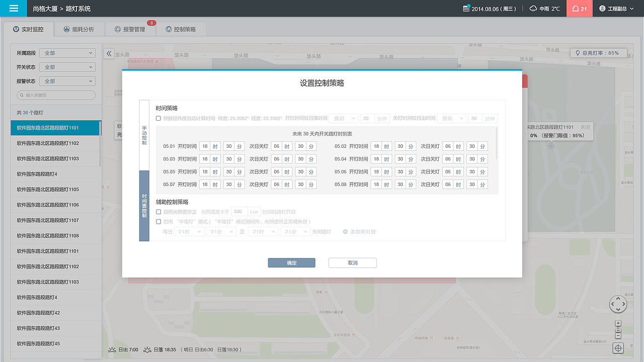Click the 输入关键词 search field
The height and width of the screenshot is (362, 644).
(55, 95)
